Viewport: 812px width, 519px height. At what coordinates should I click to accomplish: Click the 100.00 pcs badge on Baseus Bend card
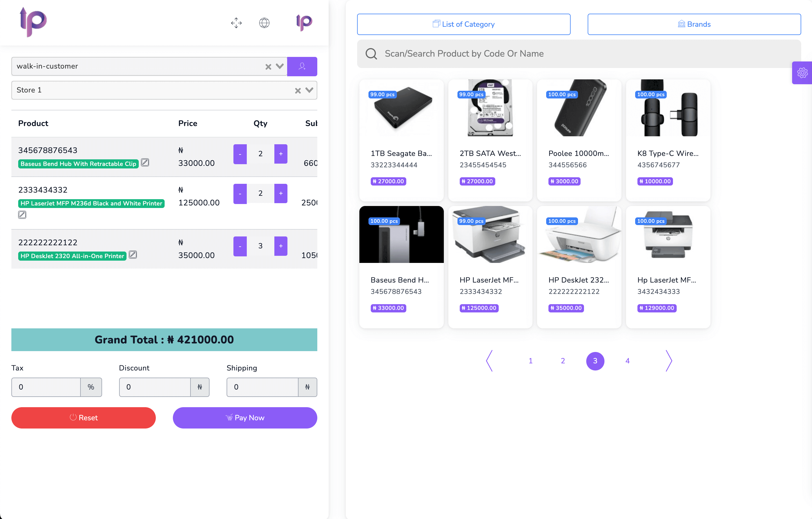point(384,221)
